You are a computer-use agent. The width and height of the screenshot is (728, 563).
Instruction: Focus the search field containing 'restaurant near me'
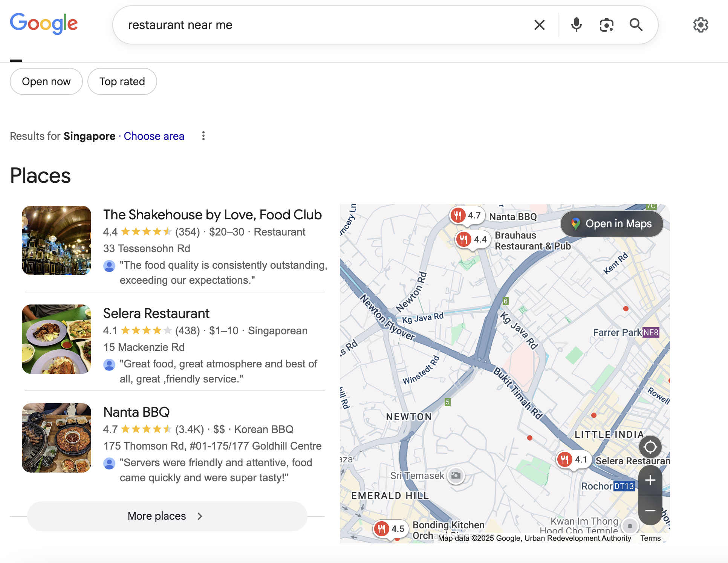click(x=324, y=25)
